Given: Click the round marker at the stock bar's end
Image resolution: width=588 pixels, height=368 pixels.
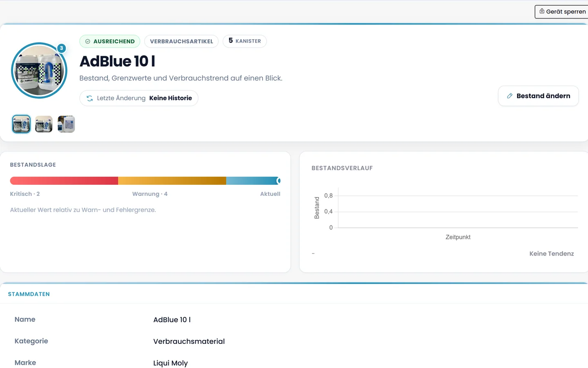Looking at the screenshot, I should 278,181.
